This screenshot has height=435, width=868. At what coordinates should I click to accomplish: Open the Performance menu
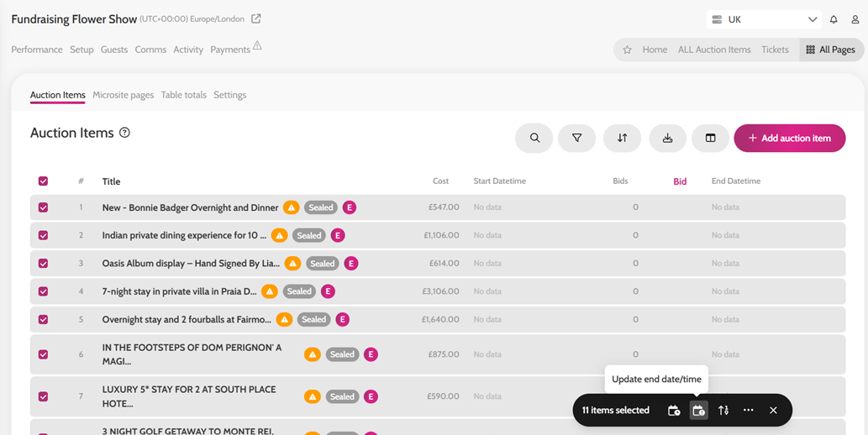coord(37,50)
